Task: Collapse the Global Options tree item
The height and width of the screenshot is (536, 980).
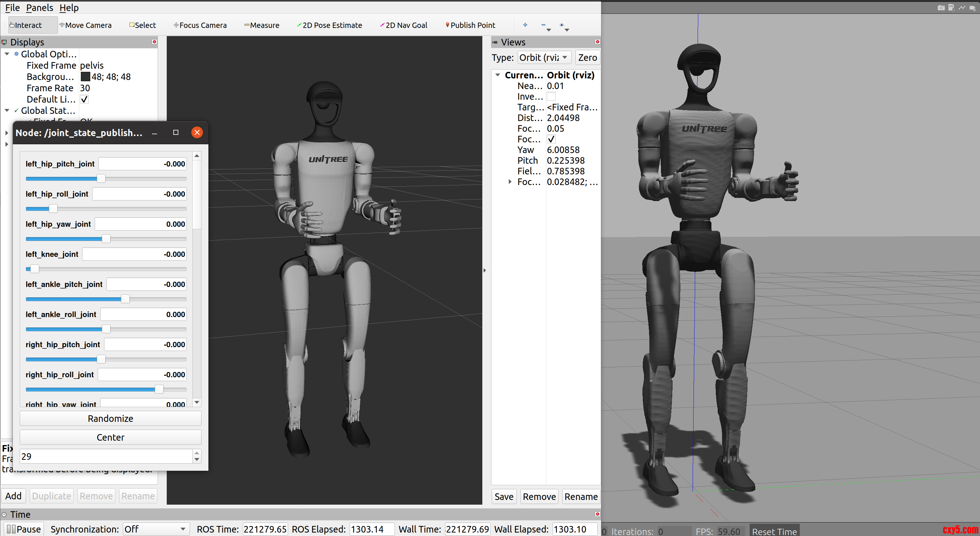Action: (7, 54)
